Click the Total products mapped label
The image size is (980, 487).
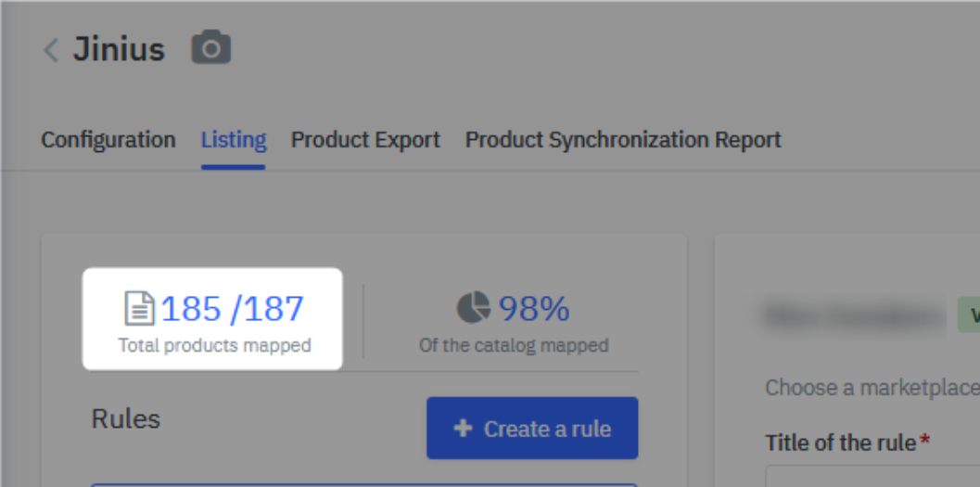[x=214, y=346]
